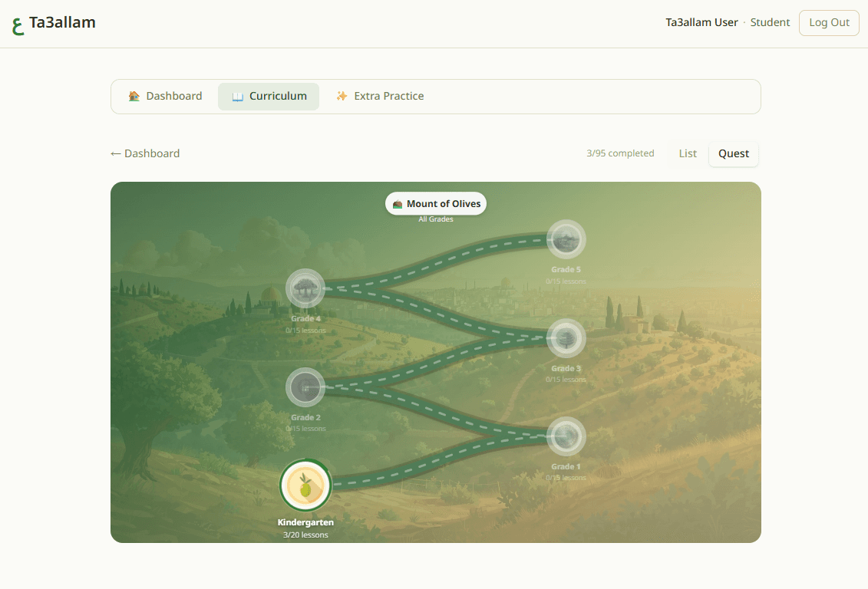Click the Grade 2 label
The height and width of the screenshot is (589, 868).
[x=305, y=417]
